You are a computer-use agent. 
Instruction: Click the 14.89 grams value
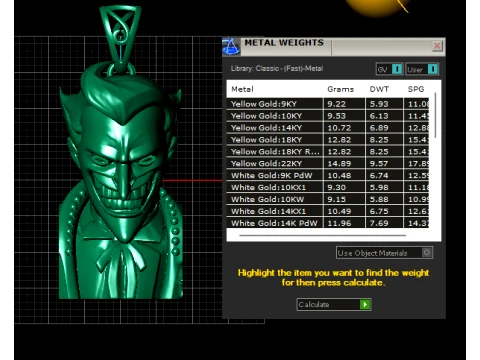(339, 164)
